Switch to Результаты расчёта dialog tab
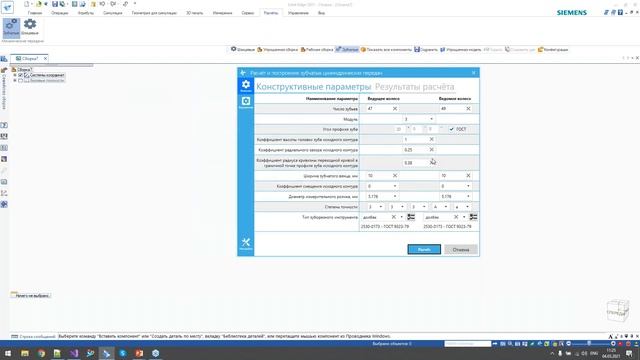640x360 pixels. [x=414, y=87]
